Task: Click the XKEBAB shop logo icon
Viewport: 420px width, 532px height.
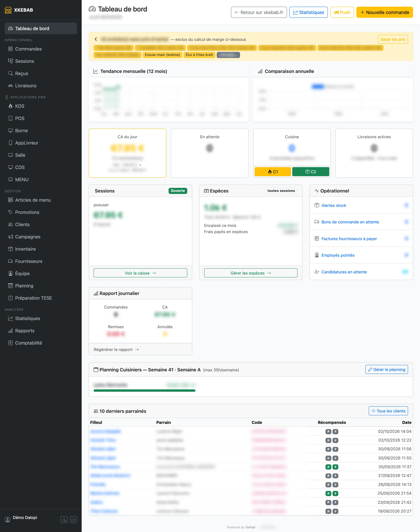Action: [8, 10]
